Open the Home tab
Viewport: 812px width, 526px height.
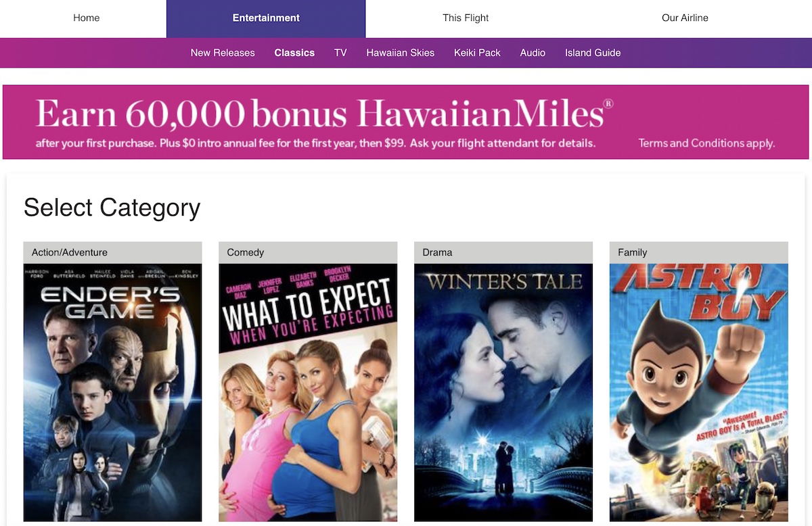[x=86, y=18]
